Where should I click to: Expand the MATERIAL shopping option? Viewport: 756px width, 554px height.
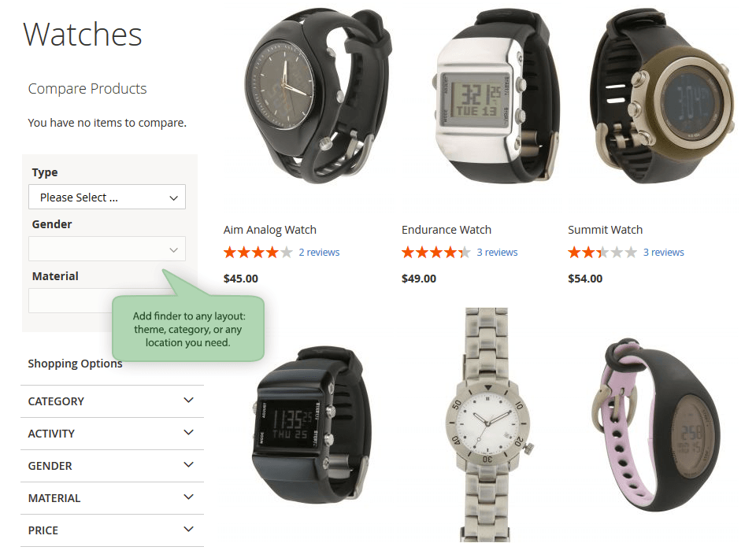[112, 498]
